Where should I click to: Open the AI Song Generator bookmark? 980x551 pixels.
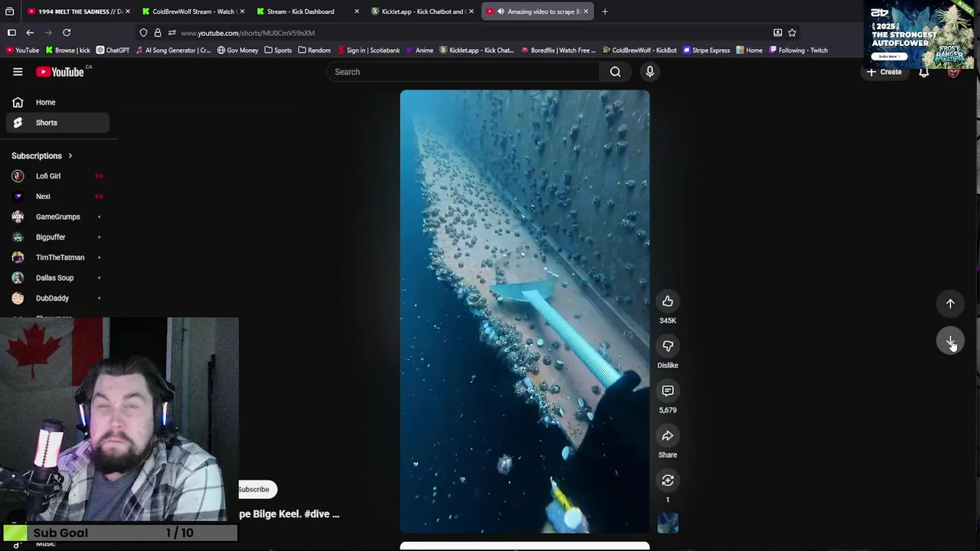(x=172, y=51)
